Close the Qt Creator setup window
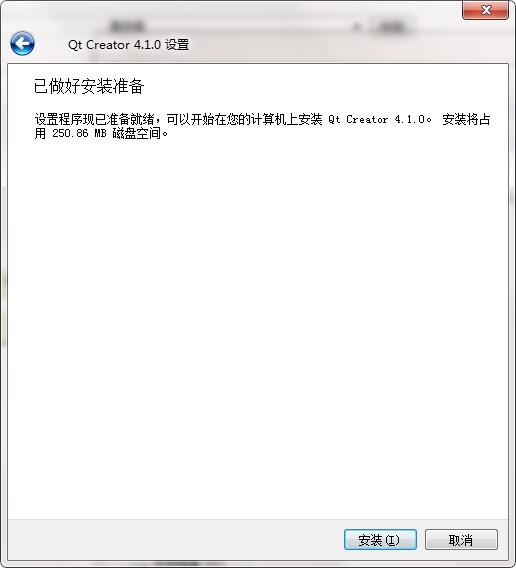Screen dimensions: 516x568 coord(486,10)
